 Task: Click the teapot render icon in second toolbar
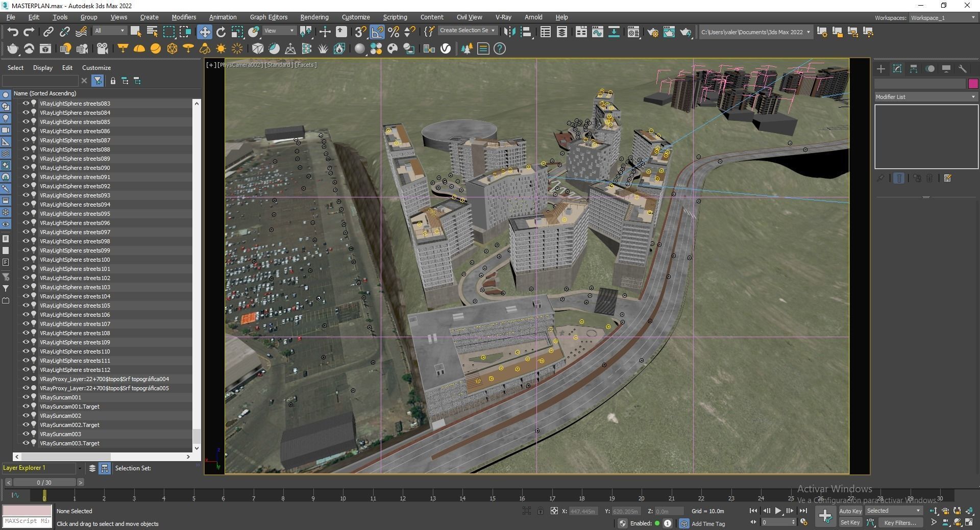click(13, 48)
